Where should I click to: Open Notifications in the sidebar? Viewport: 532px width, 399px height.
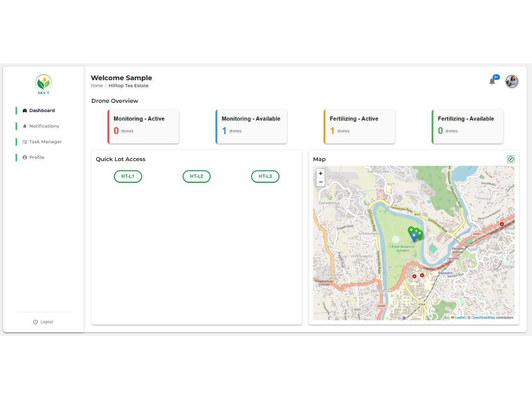click(x=44, y=126)
